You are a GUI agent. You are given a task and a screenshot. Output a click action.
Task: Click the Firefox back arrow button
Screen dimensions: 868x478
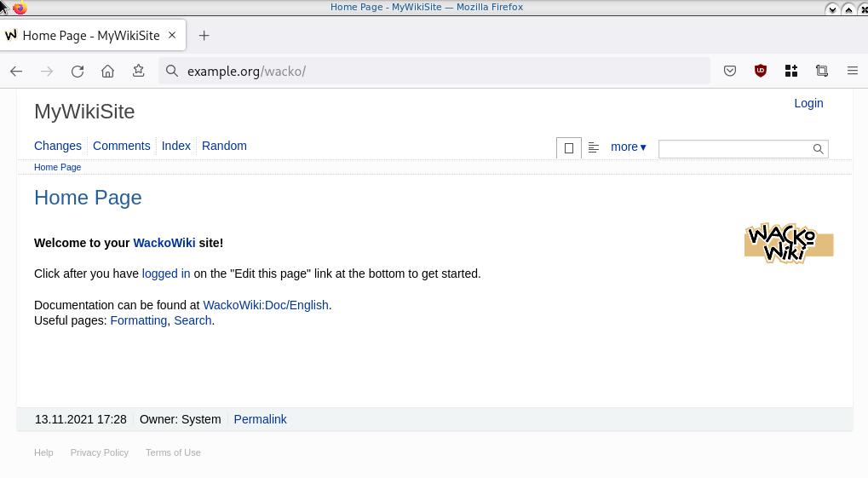coord(16,72)
